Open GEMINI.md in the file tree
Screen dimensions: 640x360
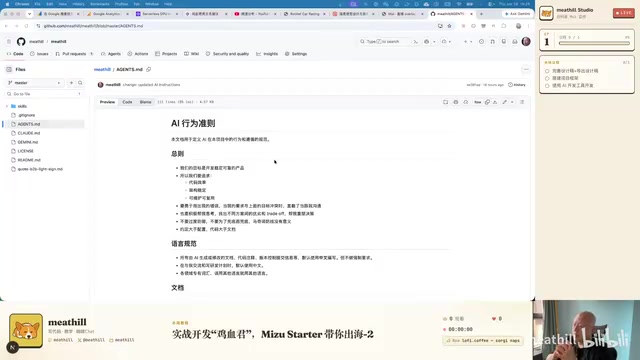(28, 142)
